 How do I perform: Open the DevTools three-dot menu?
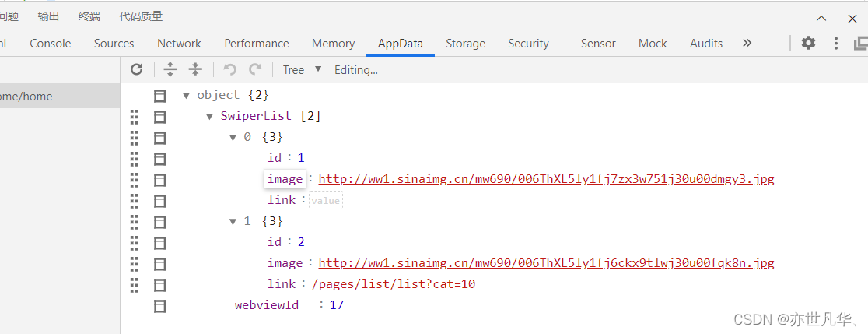click(836, 43)
